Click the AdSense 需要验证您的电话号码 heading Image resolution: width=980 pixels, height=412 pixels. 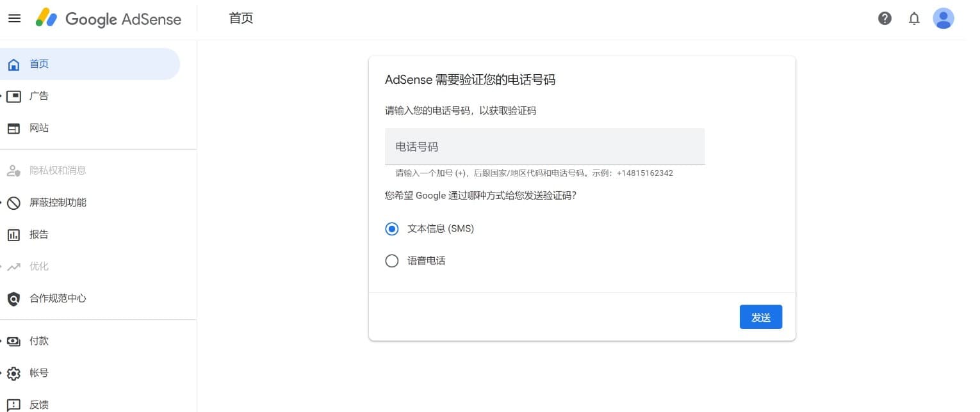click(470, 80)
